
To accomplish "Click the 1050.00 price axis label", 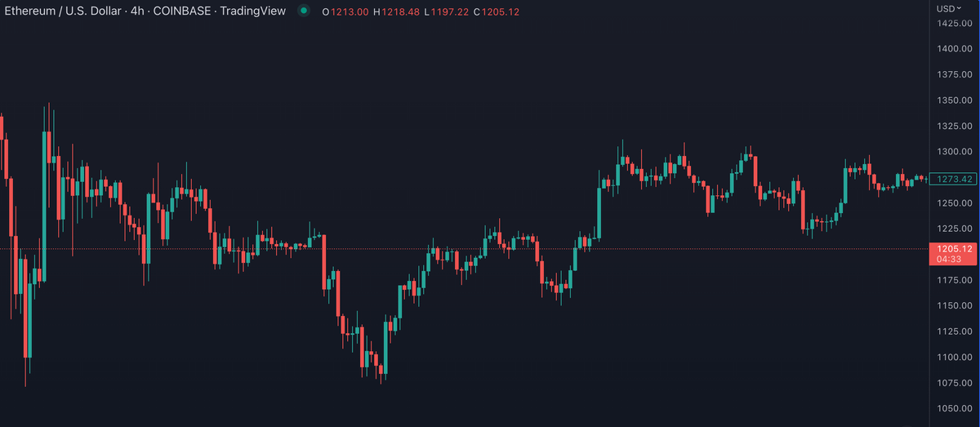I will coord(954,408).
